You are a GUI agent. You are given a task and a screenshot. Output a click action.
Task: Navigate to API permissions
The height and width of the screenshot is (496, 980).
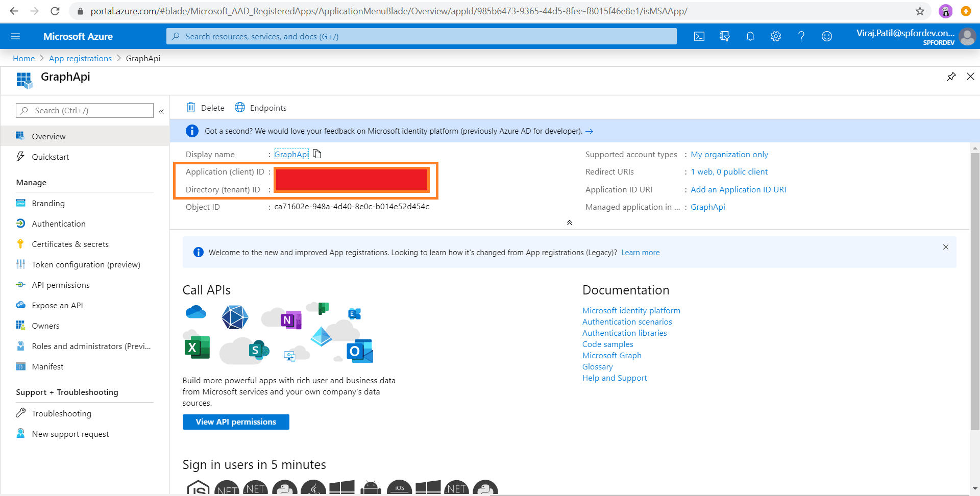(85, 285)
